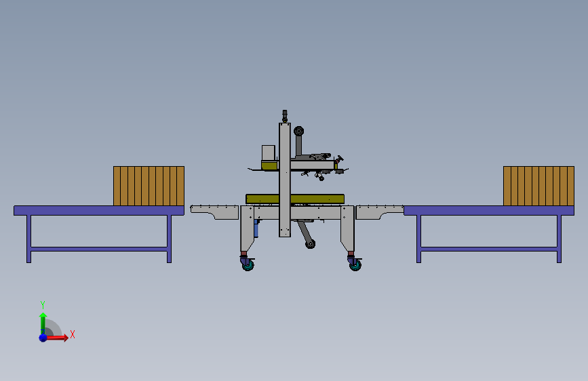Select the left caster wheel of the machine
Screen dimensions: 588x381
coord(248,266)
